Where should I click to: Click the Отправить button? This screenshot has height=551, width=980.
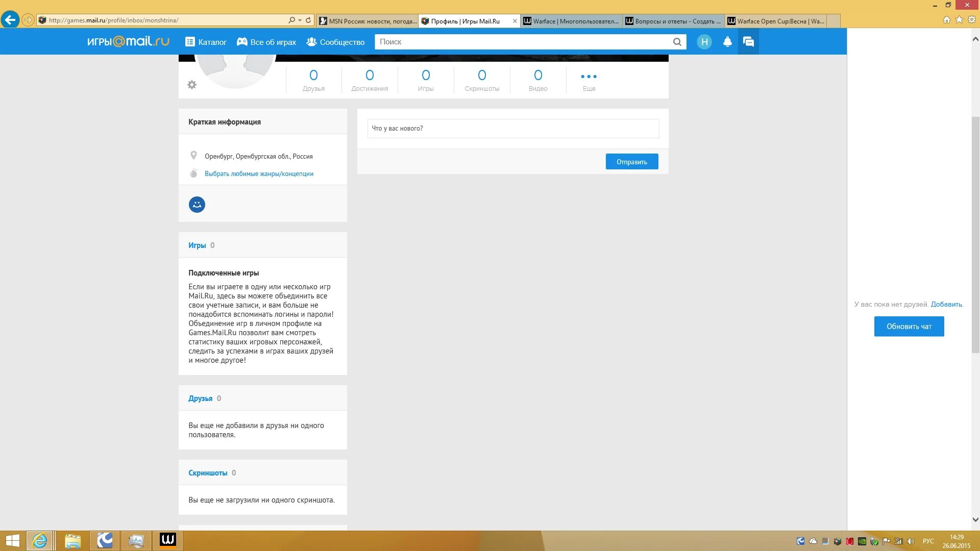tap(631, 162)
